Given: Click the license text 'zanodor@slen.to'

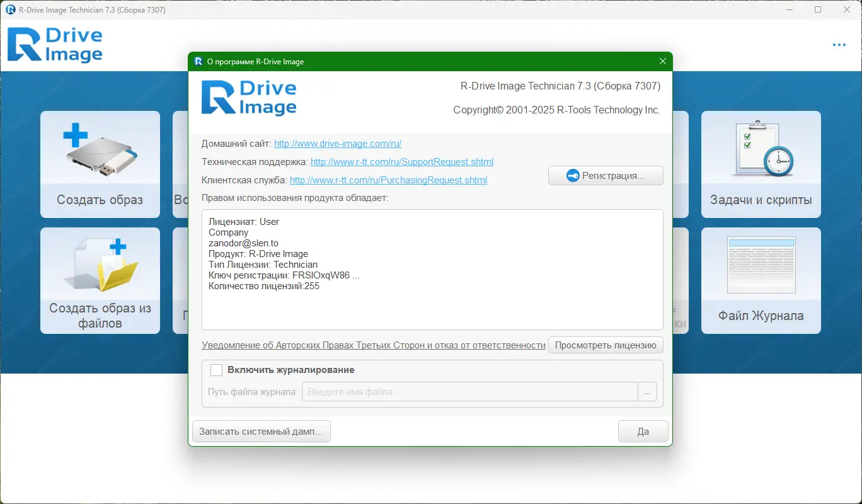Looking at the screenshot, I should pos(243,243).
